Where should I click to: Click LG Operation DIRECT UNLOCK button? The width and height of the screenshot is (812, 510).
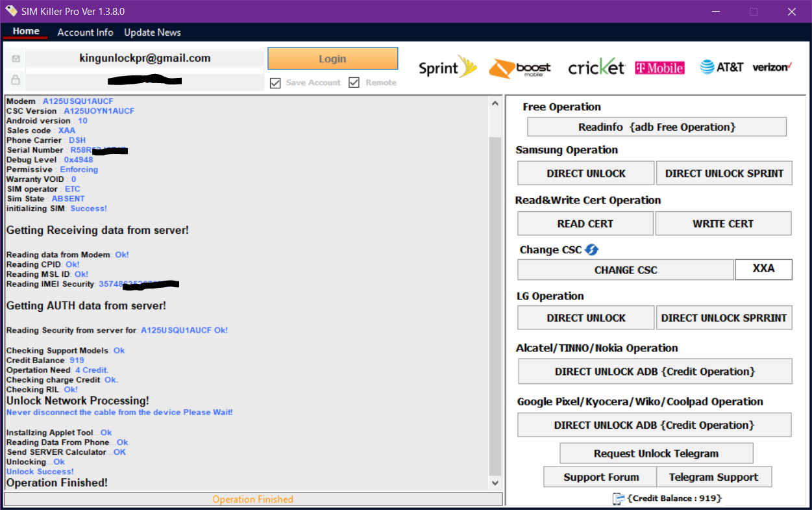click(x=586, y=318)
